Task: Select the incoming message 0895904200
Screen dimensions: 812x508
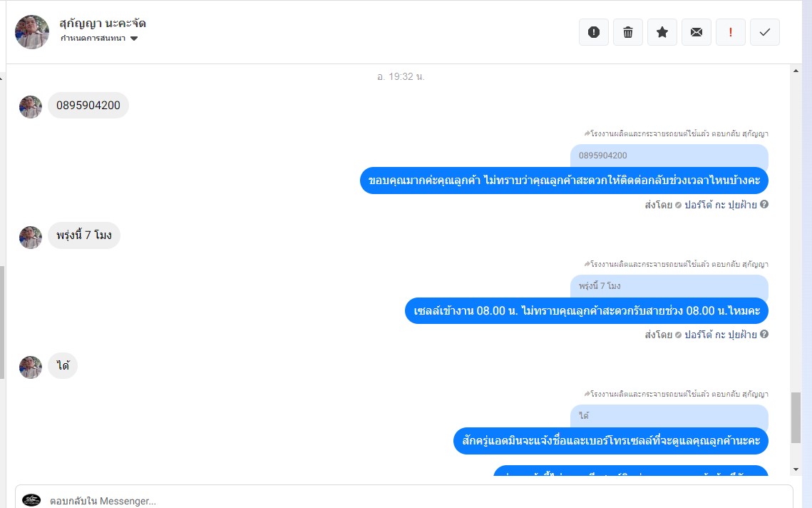Action: (x=88, y=105)
